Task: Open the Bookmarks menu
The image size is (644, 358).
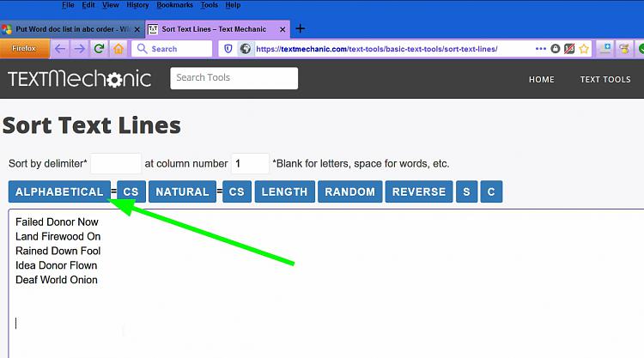Action: pyautogui.click(x=174, y=5)
